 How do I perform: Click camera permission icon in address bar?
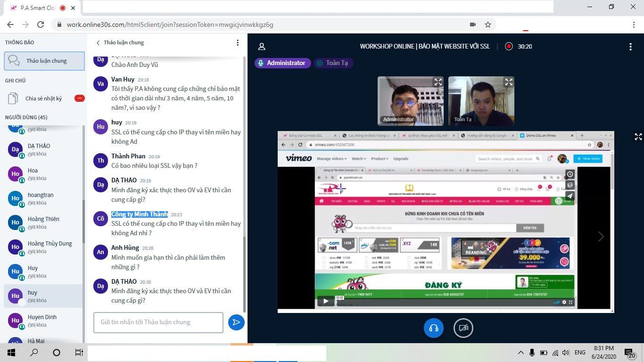point(472,25)
